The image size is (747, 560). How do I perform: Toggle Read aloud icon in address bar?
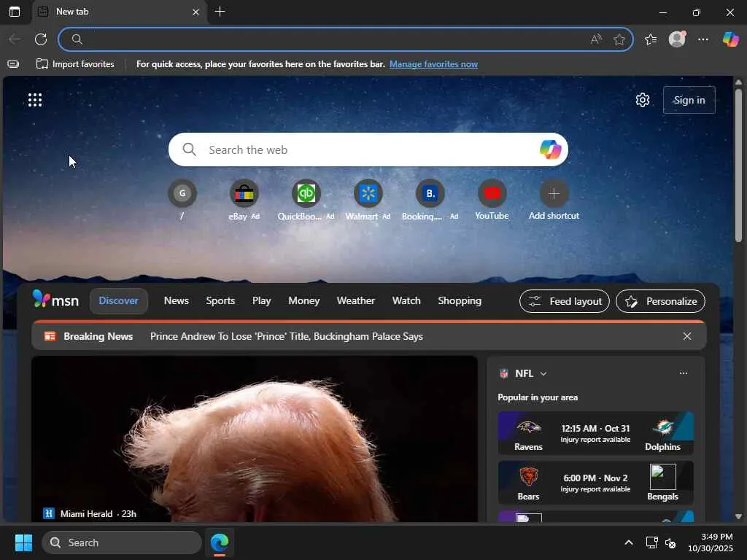[595, 39]
